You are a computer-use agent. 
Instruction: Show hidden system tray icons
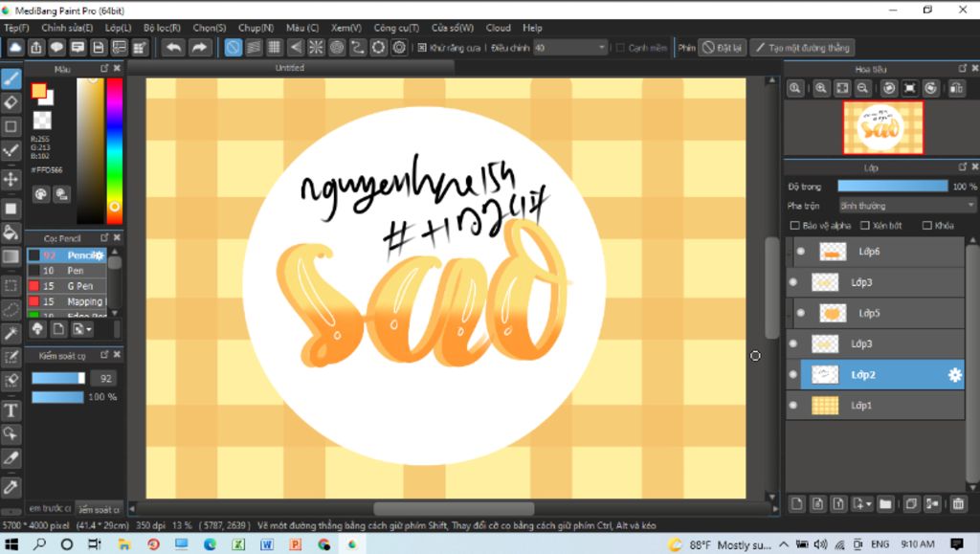(784, 544)
